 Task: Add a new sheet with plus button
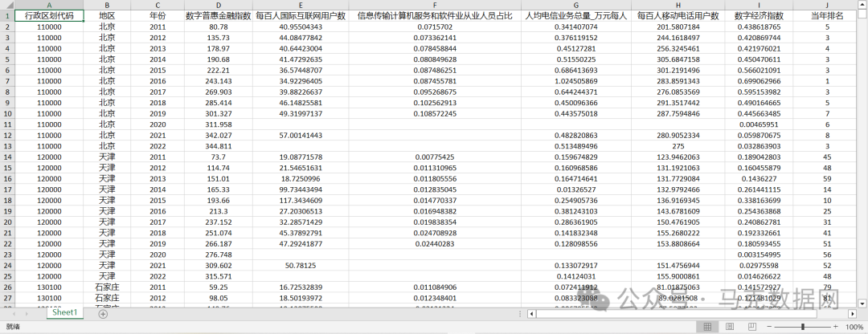point(102,314)
